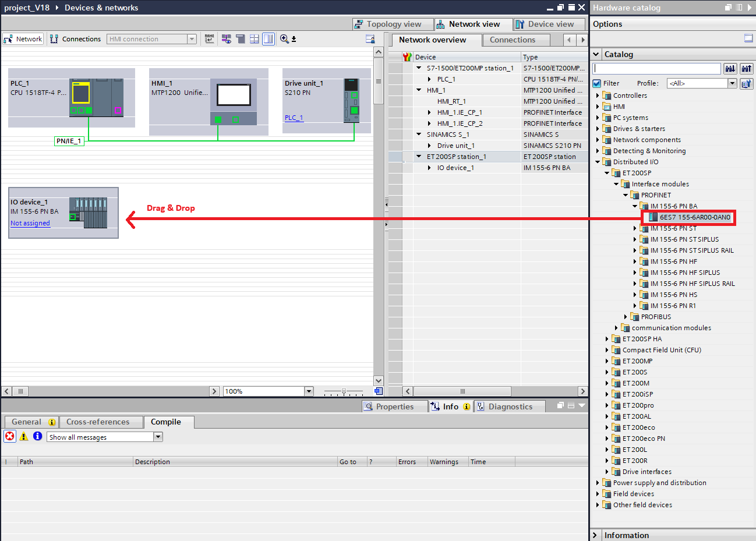Image resolution: width=756 pixels, height=541 pixels.
Task: Expand the Controllers folder in the catalog
Action: coord(598,96)
